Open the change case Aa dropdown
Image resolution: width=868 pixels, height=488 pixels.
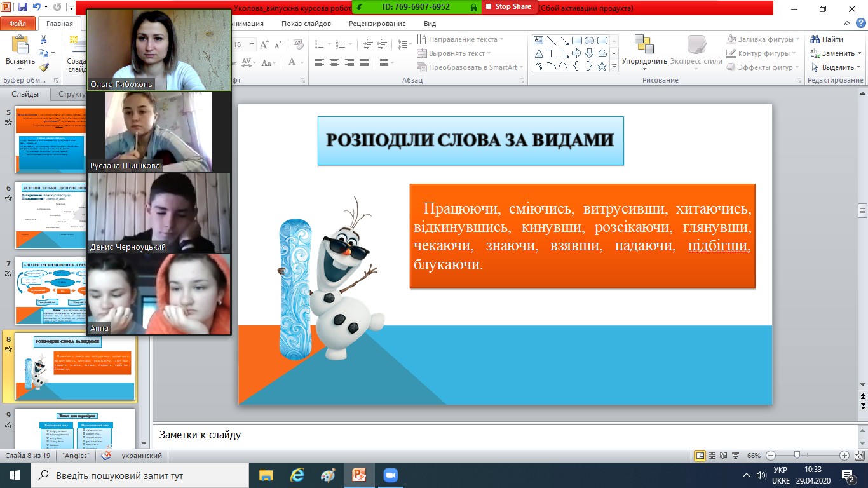point(268,63)
